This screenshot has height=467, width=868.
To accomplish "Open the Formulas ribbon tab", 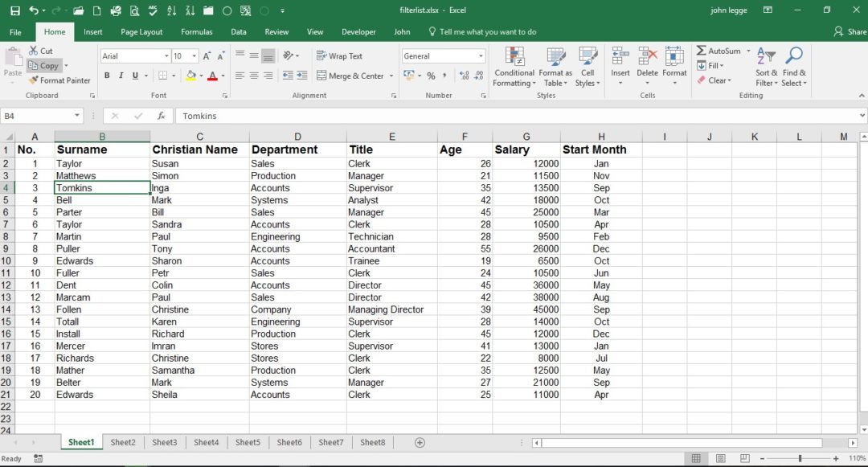I will (197, 32).
